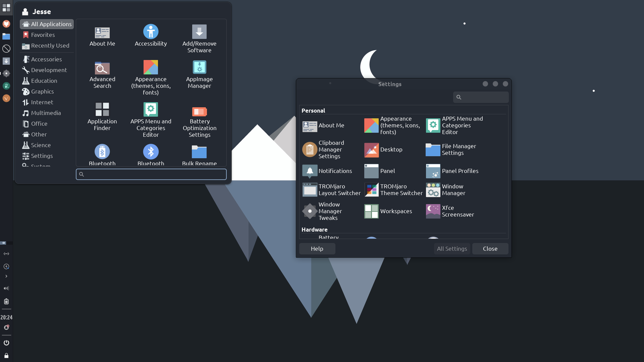This screenshot has height=362, width=644.
Task: Click the Jesse user name header
Action: click(x=42, y=12)
